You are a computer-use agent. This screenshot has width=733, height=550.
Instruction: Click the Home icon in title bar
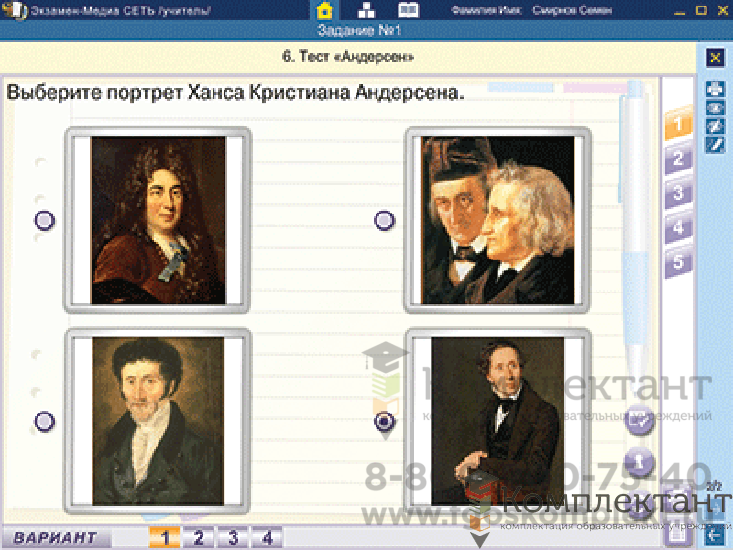click(x=325, y=12)
